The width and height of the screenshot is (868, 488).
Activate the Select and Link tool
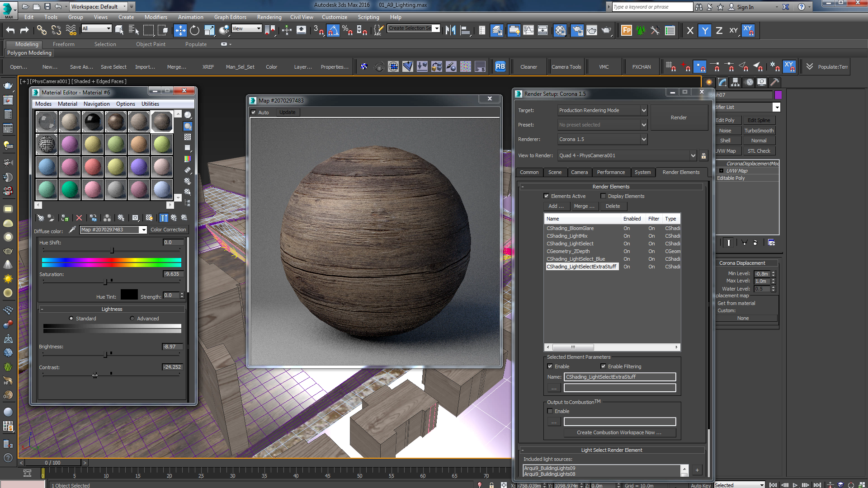point(42,30)
